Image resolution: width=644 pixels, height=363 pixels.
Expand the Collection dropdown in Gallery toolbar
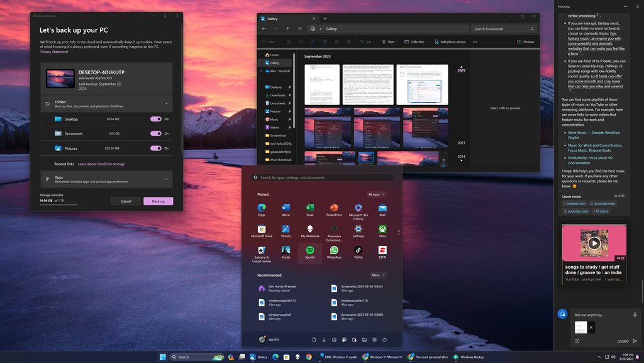[x=416, y=42]
